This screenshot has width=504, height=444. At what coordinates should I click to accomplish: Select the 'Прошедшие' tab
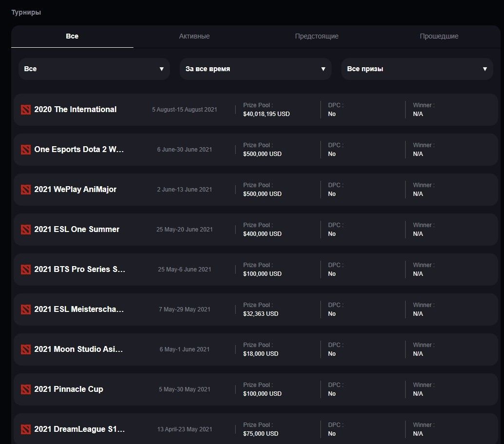tap(439, 37)
